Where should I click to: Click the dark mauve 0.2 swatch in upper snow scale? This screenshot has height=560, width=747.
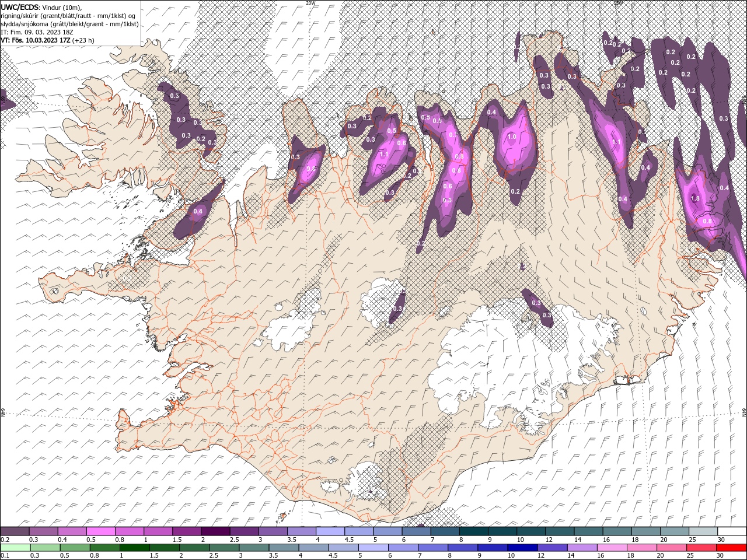15,531
